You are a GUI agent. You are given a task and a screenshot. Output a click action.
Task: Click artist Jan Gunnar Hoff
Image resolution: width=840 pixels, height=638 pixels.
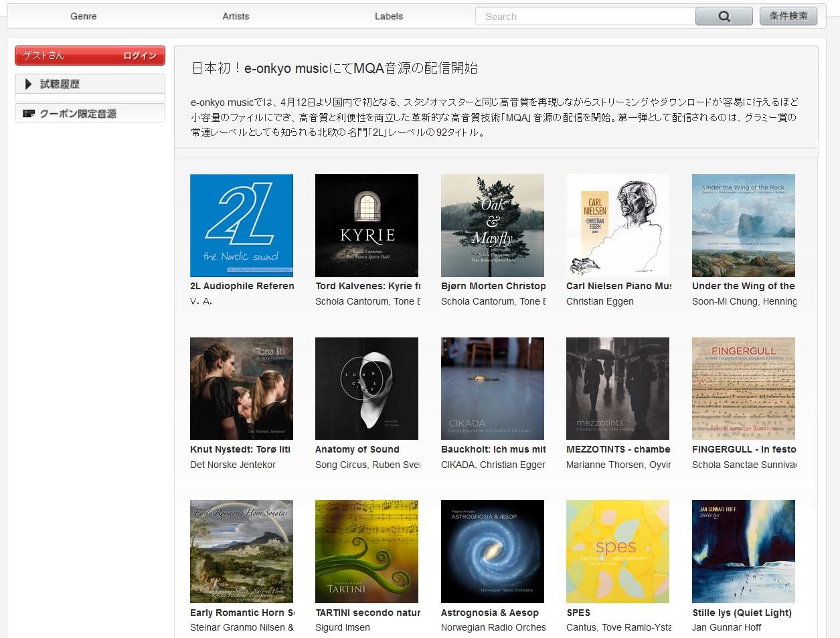727,627
